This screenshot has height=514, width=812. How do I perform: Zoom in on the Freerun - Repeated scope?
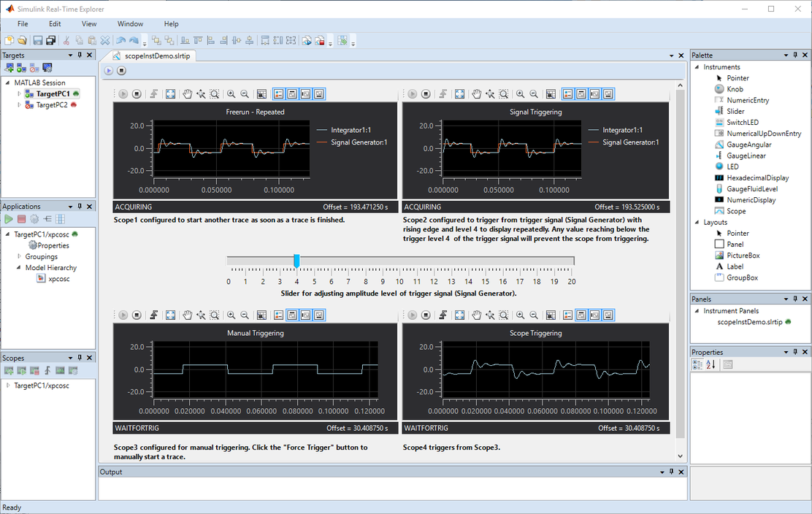click(x=231, y=93)
